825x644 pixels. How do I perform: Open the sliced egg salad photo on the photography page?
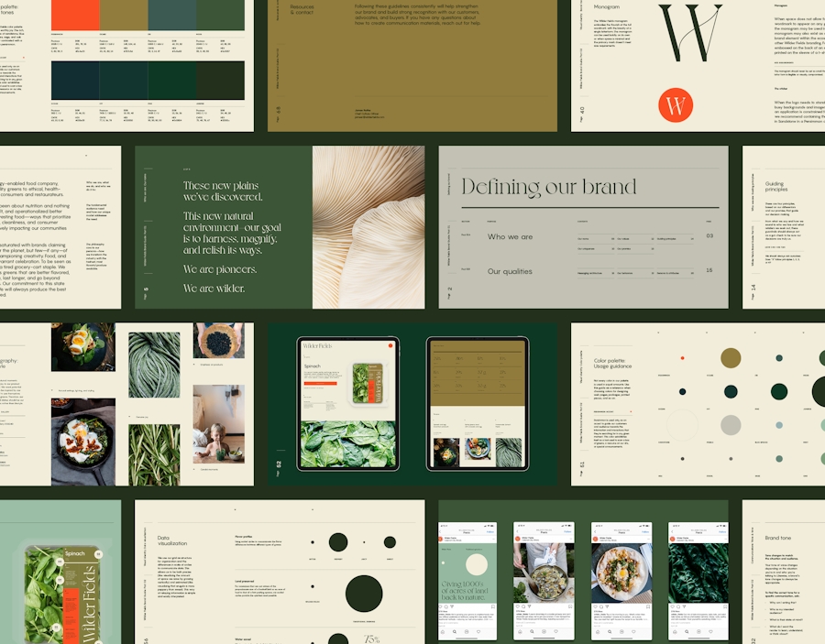[83, 347]
